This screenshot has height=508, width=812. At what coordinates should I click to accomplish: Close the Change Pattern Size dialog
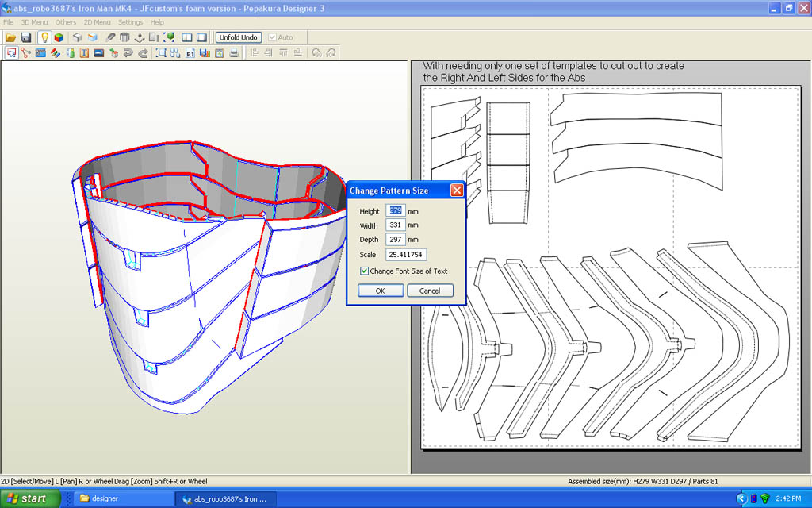pyautogui.click(x=457, y=190)
